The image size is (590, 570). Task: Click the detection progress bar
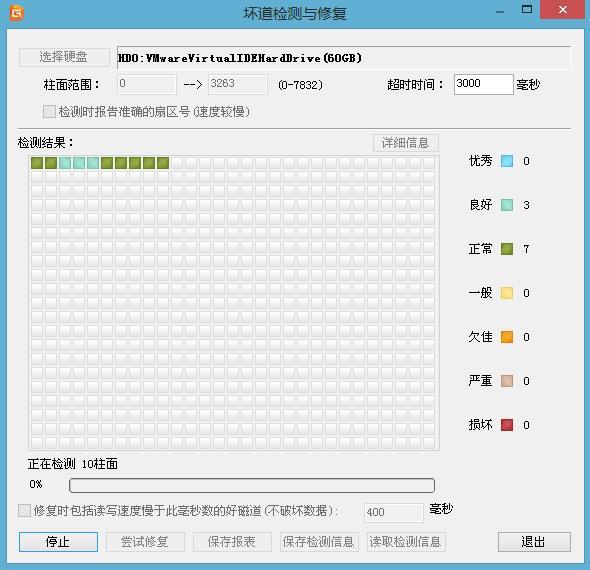point(252,485)
